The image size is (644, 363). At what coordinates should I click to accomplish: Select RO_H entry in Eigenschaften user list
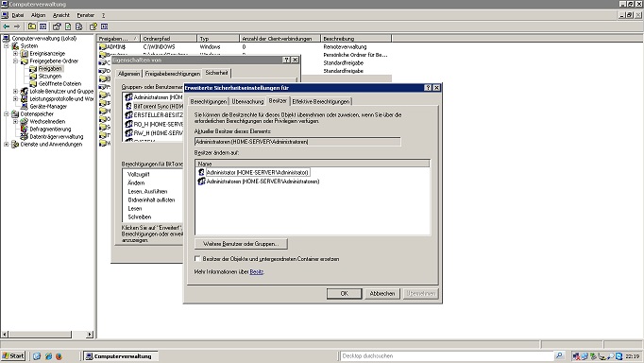[x=154, y=124]
